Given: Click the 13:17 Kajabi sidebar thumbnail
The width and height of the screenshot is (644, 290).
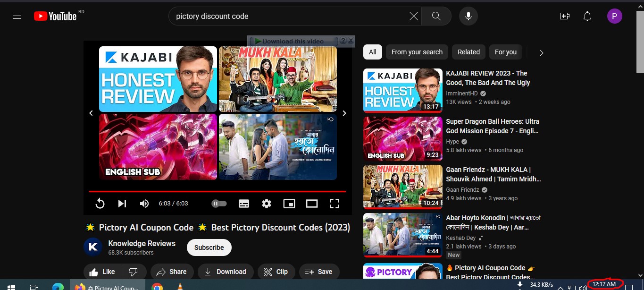Looking at the screenshot, I should [403, 91].
